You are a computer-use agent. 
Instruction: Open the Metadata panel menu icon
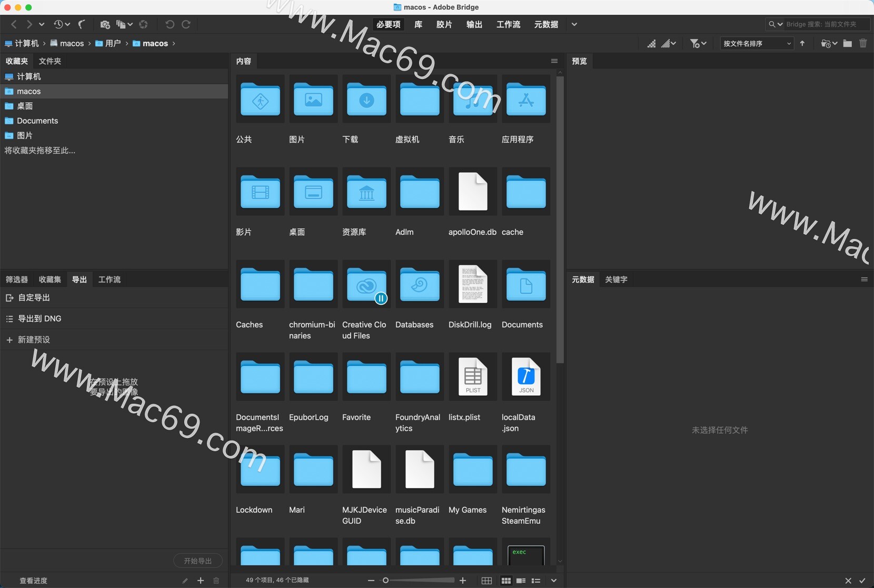(864, 280)
